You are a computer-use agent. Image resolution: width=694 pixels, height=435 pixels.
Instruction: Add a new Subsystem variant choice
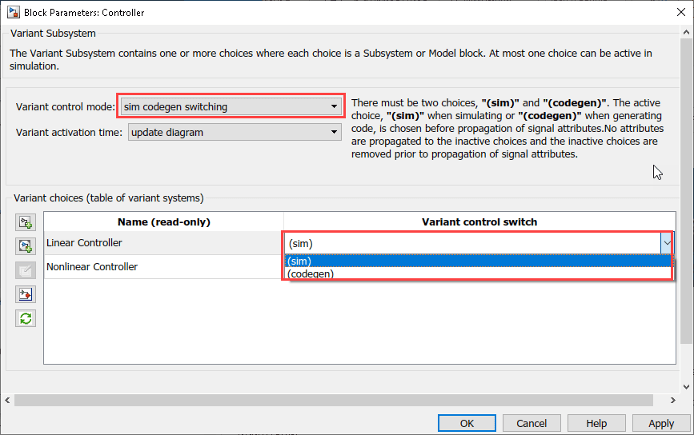(25, 222)
